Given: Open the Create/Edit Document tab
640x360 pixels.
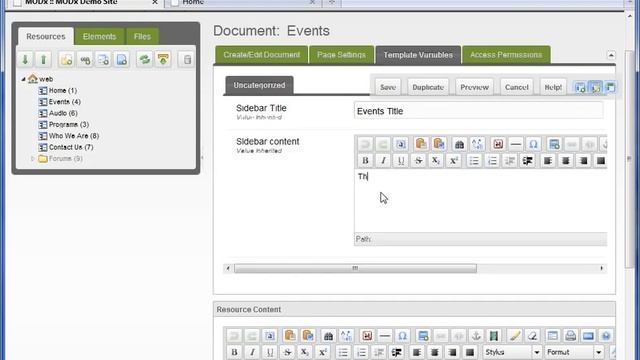Looking at the screenshot, I should (x=262, y=55).
